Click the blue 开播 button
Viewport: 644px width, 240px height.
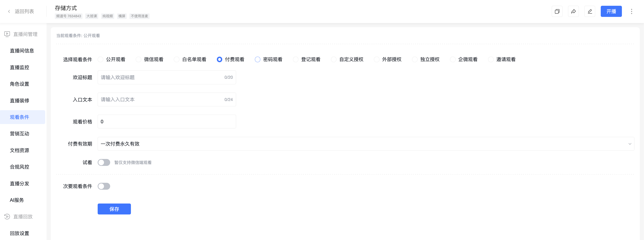[611, 11]
